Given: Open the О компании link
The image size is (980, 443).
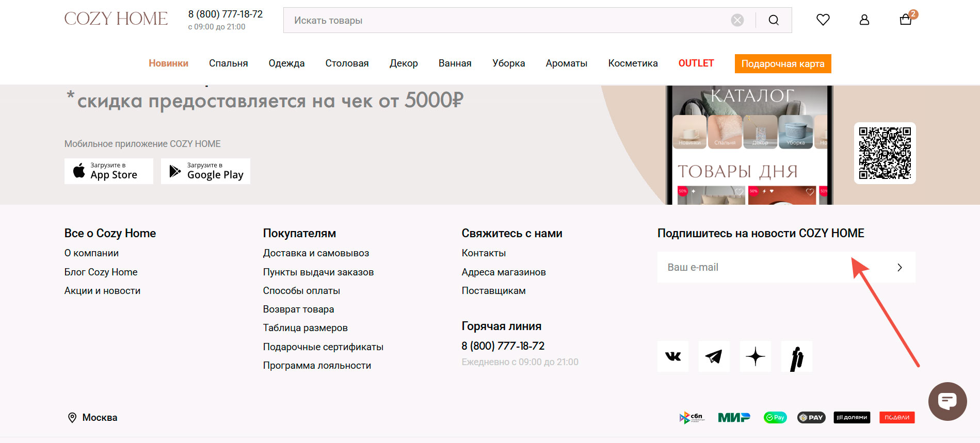Looking at the screenshot, I should click(x=91, y=253).
